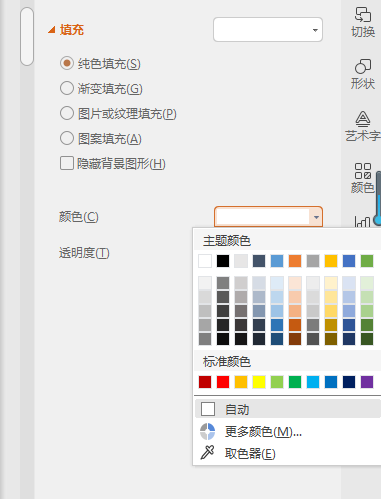Select 纯色填充 radio button
Screen dimensions: 381x499
(67, 63)
